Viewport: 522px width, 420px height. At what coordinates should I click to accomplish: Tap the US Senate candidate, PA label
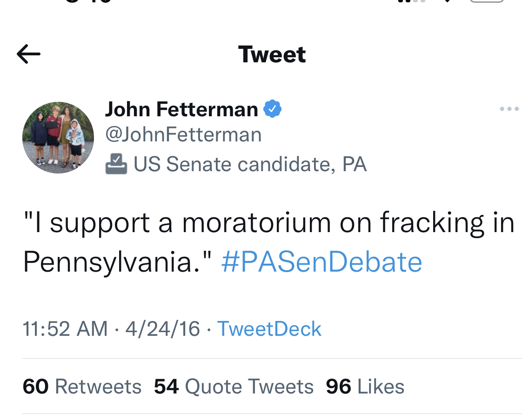250,164
